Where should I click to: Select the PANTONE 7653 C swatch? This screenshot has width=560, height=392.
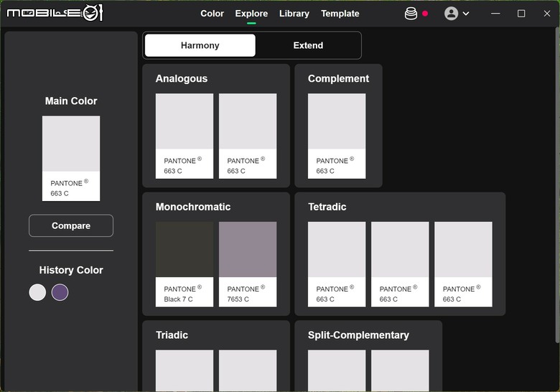pyautogui.click(x=248, y=264)
